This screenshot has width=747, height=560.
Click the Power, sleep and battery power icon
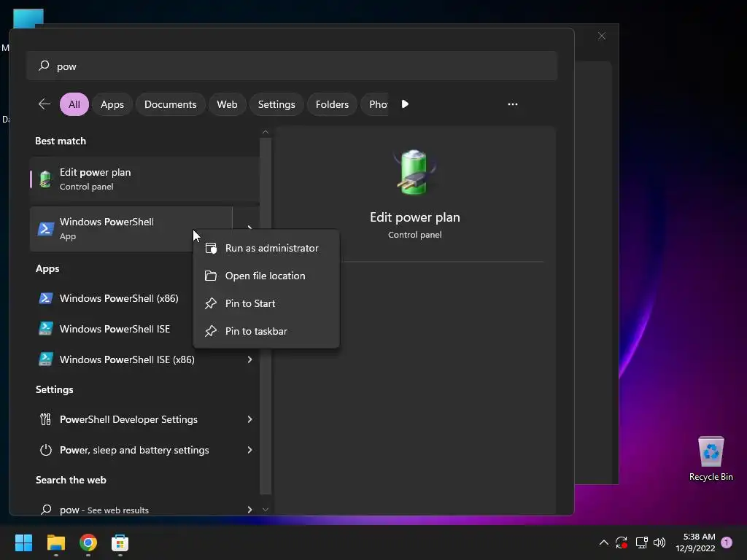pos(46,449)
